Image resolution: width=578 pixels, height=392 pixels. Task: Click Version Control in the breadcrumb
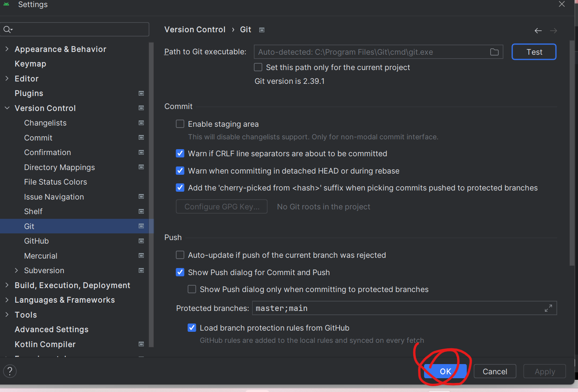[x=195, y=30]
